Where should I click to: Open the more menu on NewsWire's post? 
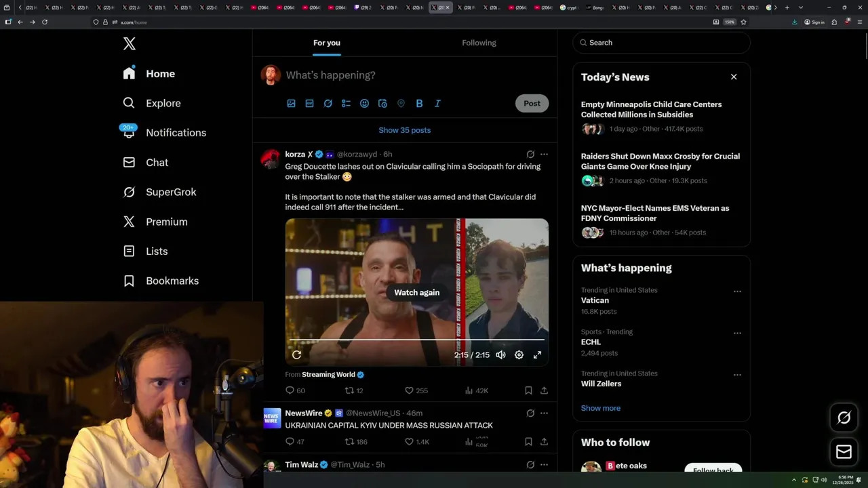(x=544, y=413)
